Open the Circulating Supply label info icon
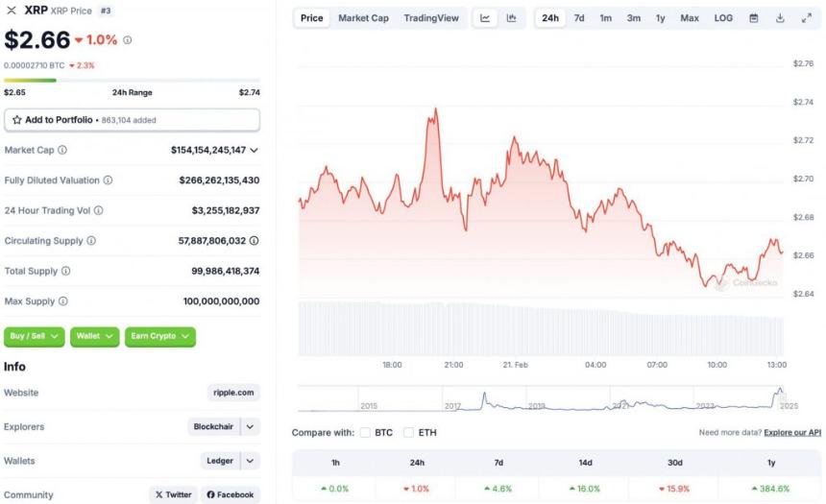Viewport: 826px width, 504px height. [x=91, y=241]
